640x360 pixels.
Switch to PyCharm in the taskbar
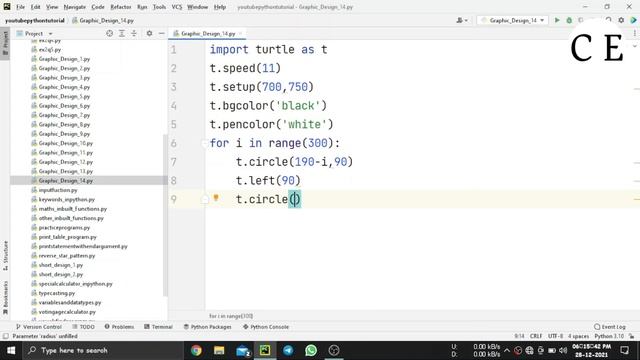265,350
